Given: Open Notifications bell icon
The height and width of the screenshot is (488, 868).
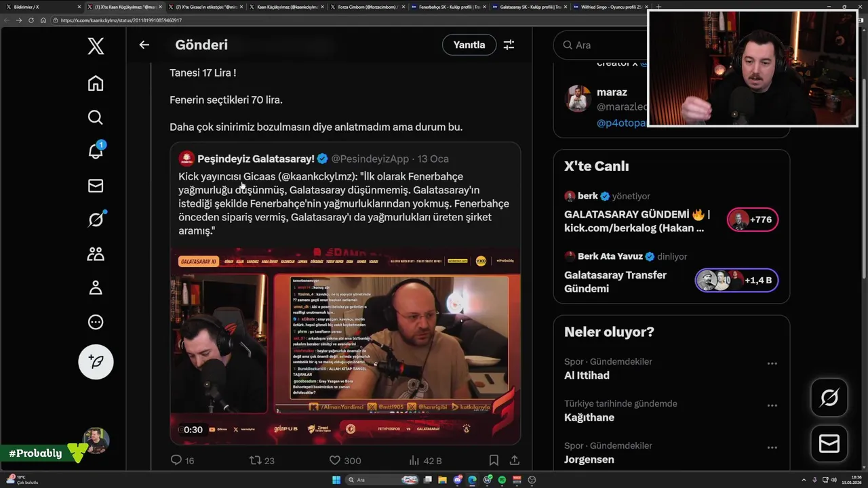Looking at the screenshot, I should [x=96, y=152].
